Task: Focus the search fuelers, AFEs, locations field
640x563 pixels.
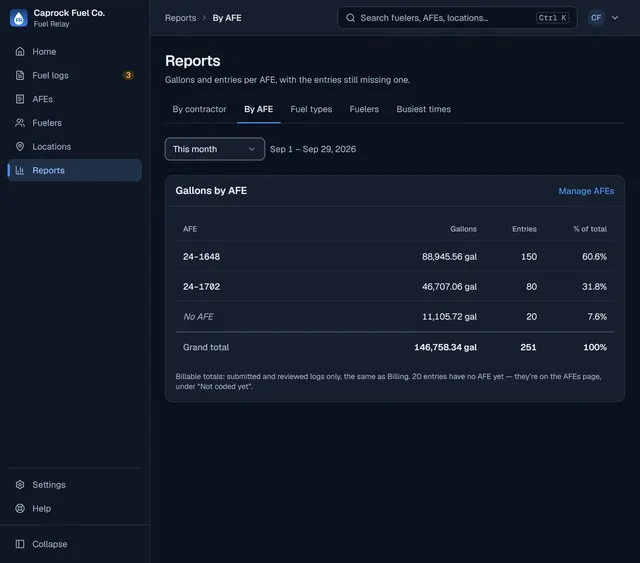Action: [x=457, y=18]
